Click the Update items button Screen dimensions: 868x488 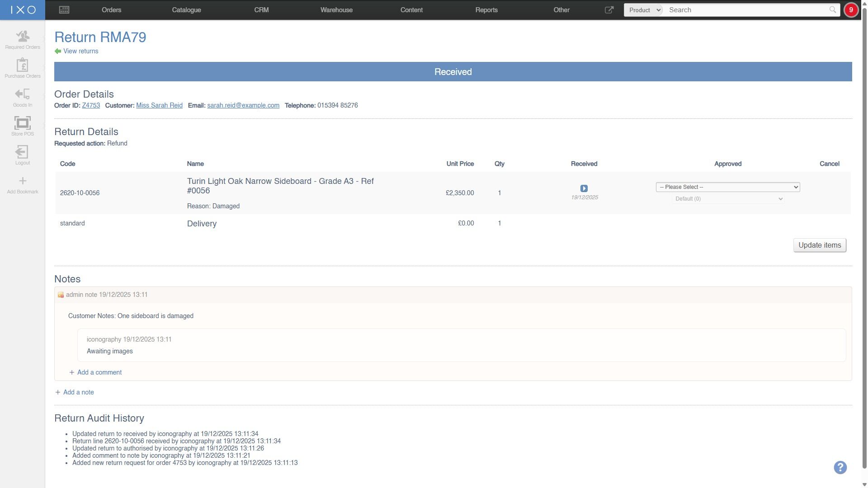click(820, 245)
